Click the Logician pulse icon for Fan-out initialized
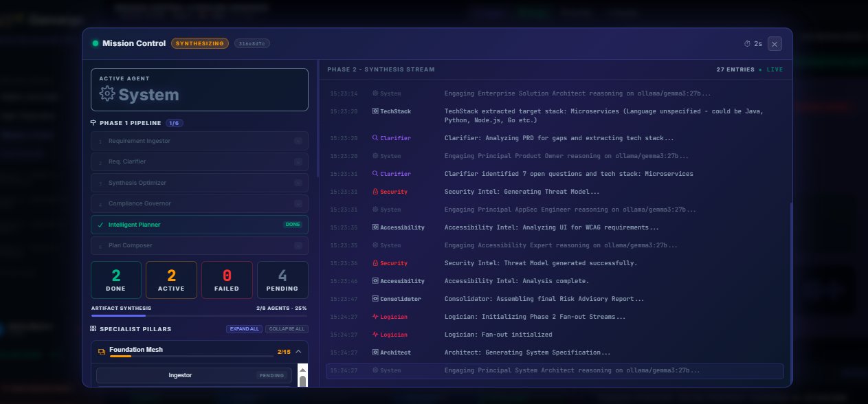 tap(375, 335)
